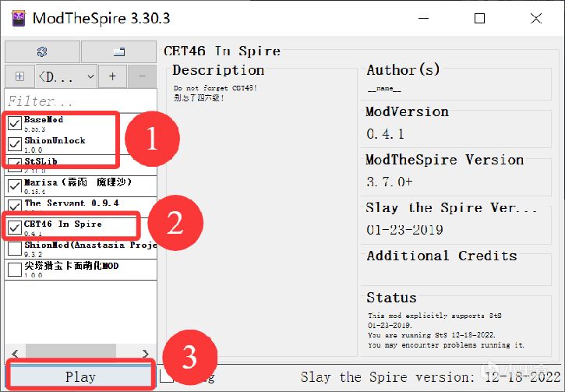This screenshot has width=565, height=392.
Task: Open the mods folder icon button
Action: (x=119, y=52)
